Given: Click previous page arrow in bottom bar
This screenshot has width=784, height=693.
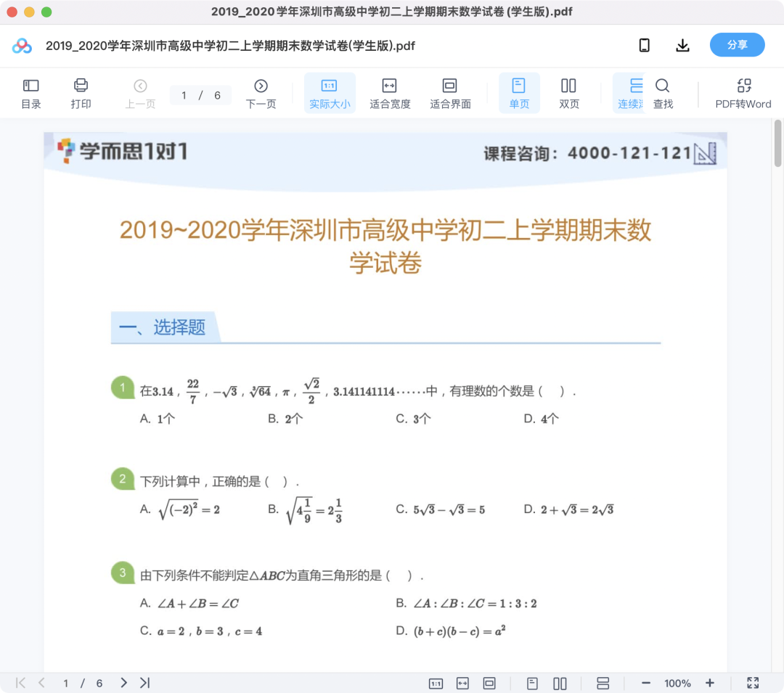Looking at the screenshot, I should [x=42, y=683].
